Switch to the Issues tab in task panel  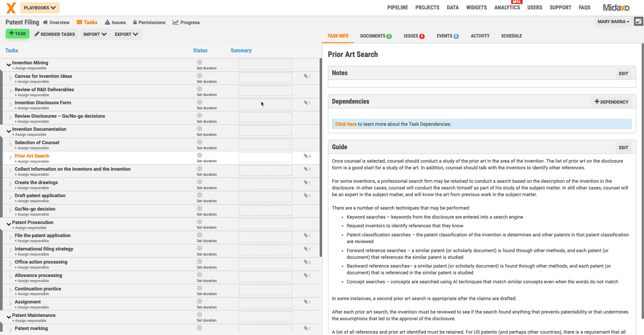[x=414, y=36]
